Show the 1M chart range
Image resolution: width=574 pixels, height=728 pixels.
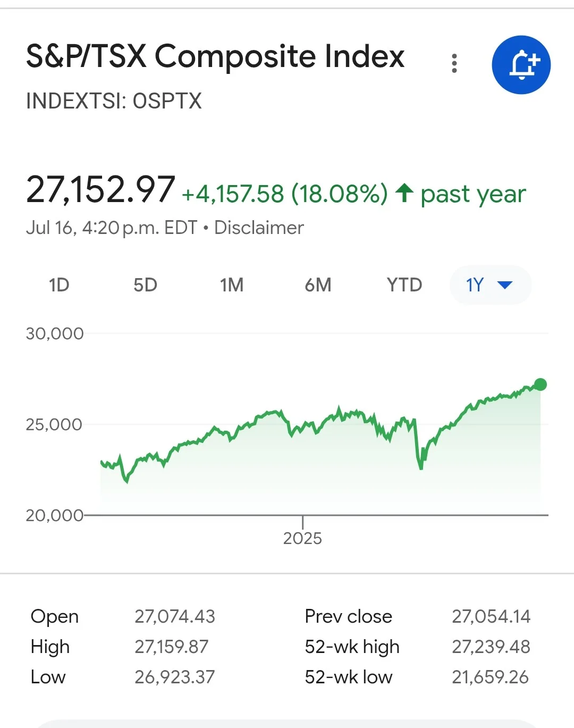pyautogui.click(x=232, y=285)
